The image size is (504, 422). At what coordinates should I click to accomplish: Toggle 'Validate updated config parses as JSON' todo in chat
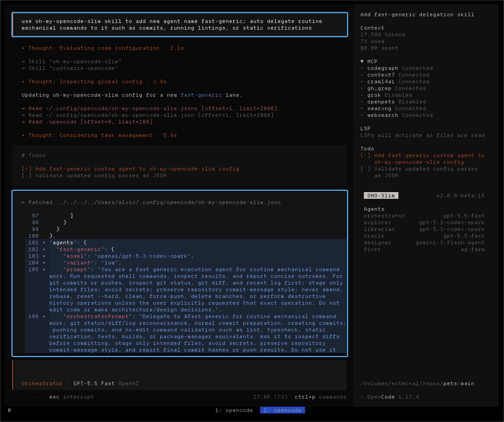tap(94, 176)
